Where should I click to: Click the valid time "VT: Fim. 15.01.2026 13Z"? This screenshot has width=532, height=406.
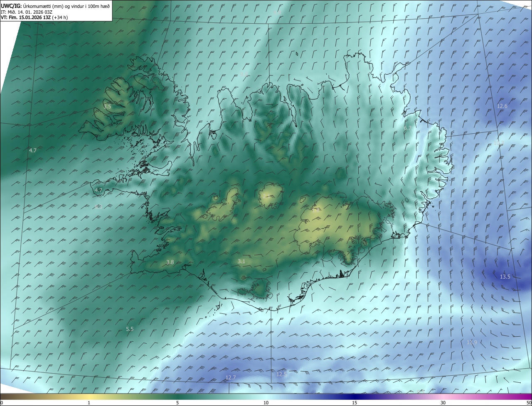click(26, 17)
